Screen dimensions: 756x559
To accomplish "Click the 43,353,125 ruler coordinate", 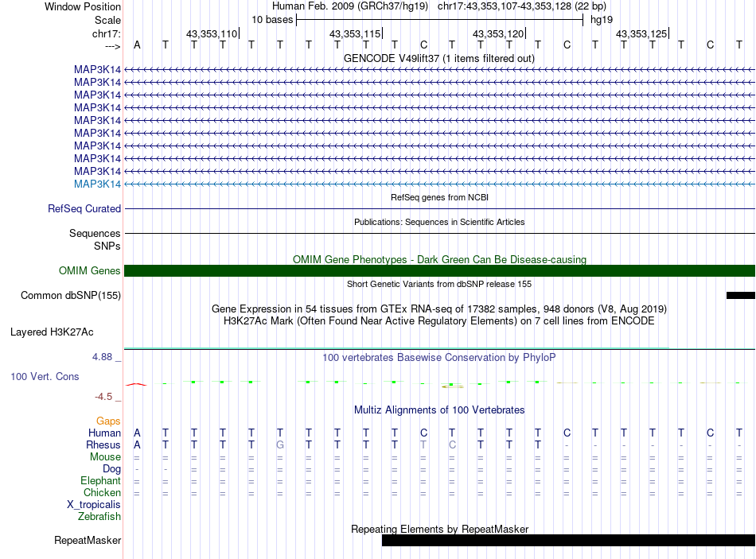I will tap(641, 33).
